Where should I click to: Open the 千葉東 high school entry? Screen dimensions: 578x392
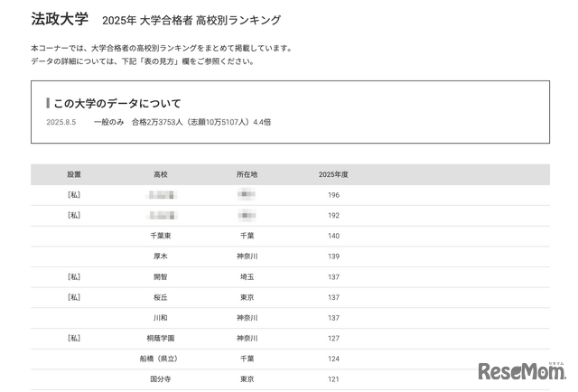pyautogui.click(x=160, y=236)
